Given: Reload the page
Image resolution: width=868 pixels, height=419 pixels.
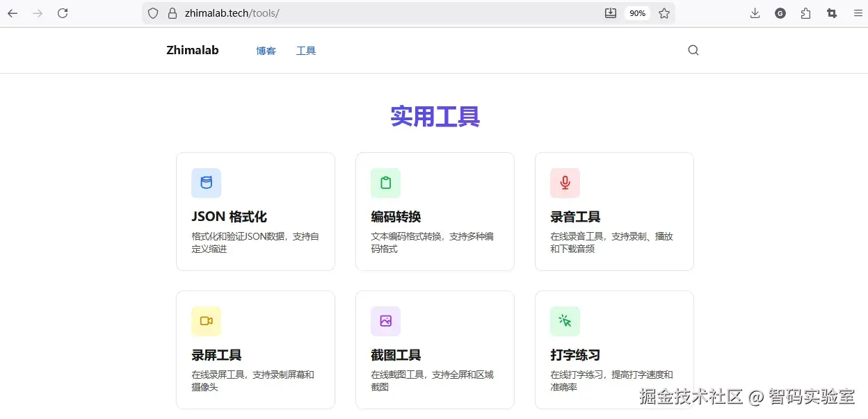Looking at the screenshot, I should pos(63,13).
